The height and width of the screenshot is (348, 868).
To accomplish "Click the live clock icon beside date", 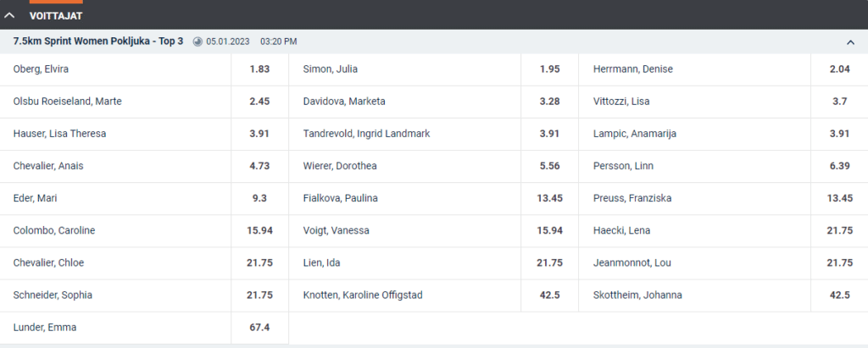I will [198, 41].
